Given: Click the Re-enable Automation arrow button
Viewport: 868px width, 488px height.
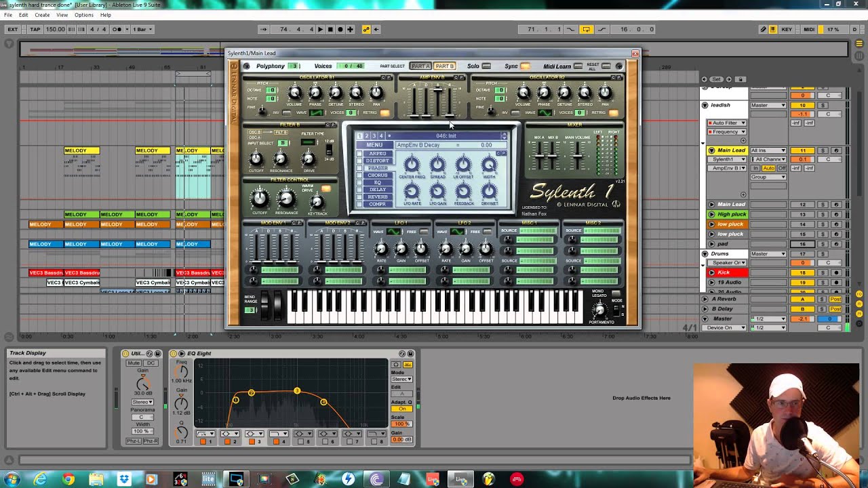Looking at the screenshot, I should point(376,29).
